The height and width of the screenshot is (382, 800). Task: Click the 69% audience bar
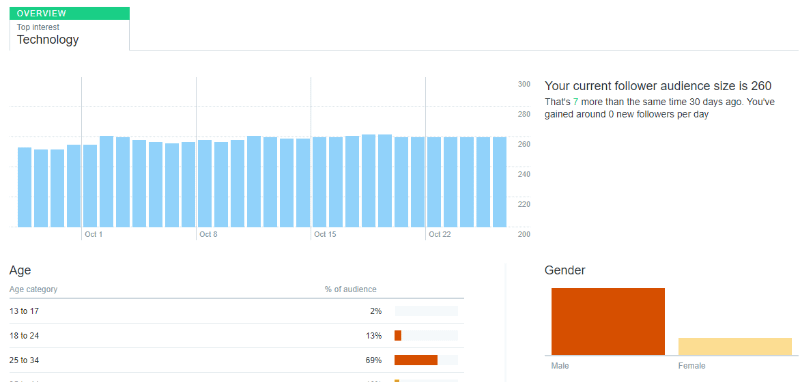tap(416, 360)
